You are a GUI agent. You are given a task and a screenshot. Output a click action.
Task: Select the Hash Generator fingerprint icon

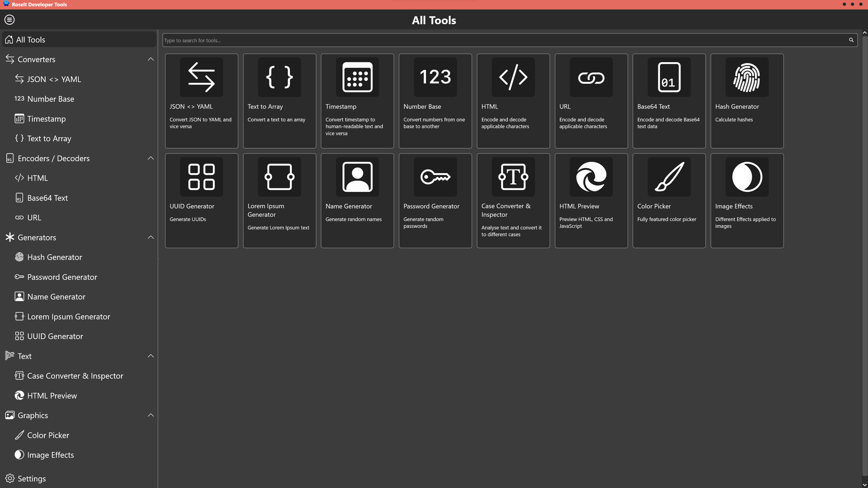(x=746, y=77)
